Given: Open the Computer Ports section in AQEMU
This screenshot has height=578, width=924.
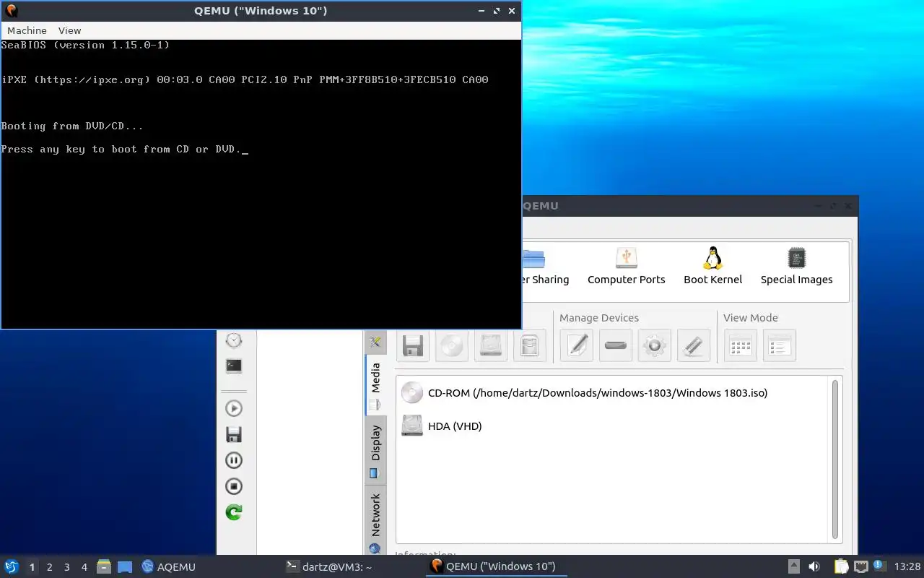Looking at the screenshot, I should pyautogui.click(x=626, y=266).
